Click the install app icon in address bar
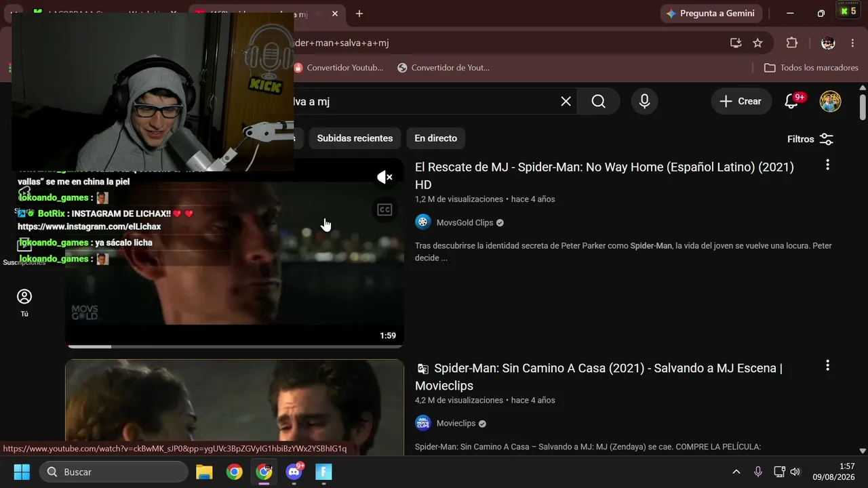The image size is (868, 488). point(736,43)
